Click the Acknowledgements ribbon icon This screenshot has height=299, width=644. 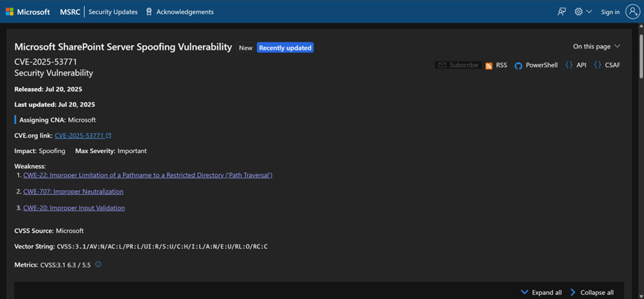point(149,12)
